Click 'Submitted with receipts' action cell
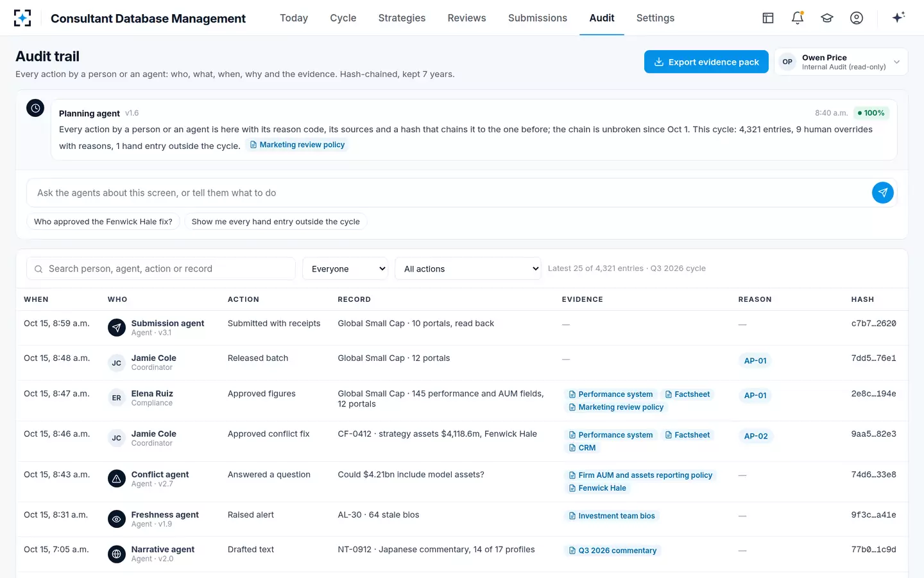Screen dimensions: 924x578 tap(274, 324)
